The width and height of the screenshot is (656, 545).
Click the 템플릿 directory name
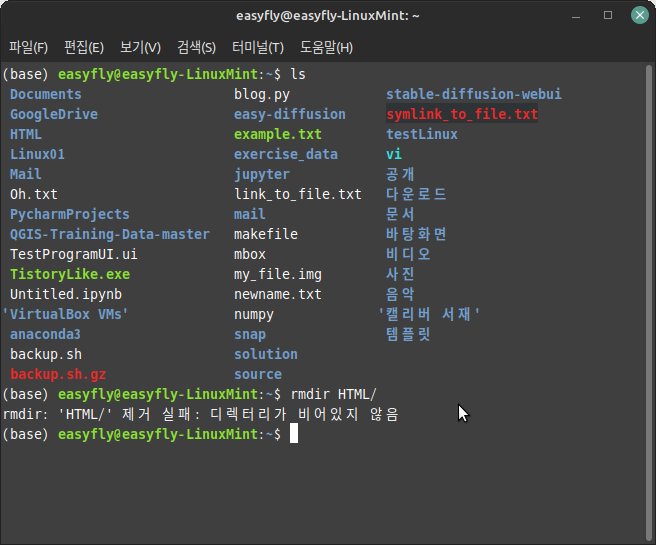click(x=408, y=334)
